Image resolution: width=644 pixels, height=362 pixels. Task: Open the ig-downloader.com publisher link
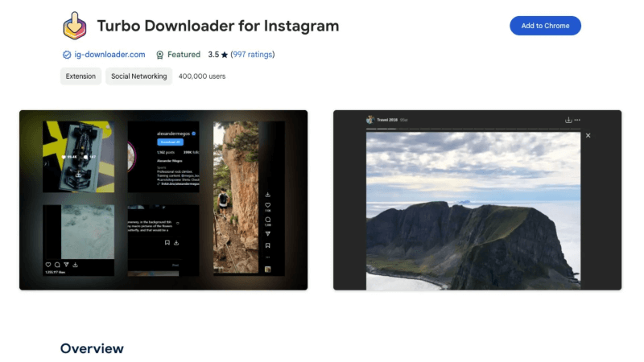coord(109,55)
